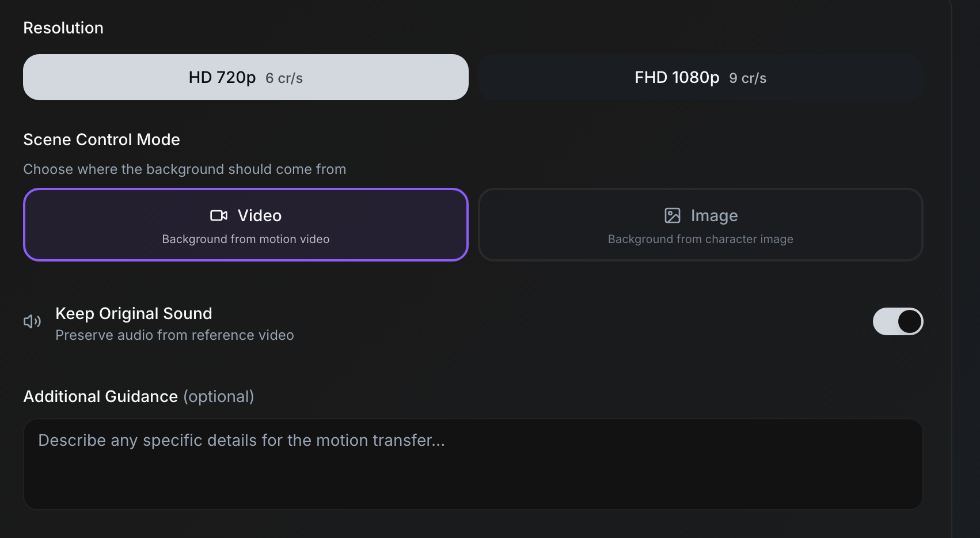
Task: Click the picture icon beside Image
Action: click(x=673, y=215)
